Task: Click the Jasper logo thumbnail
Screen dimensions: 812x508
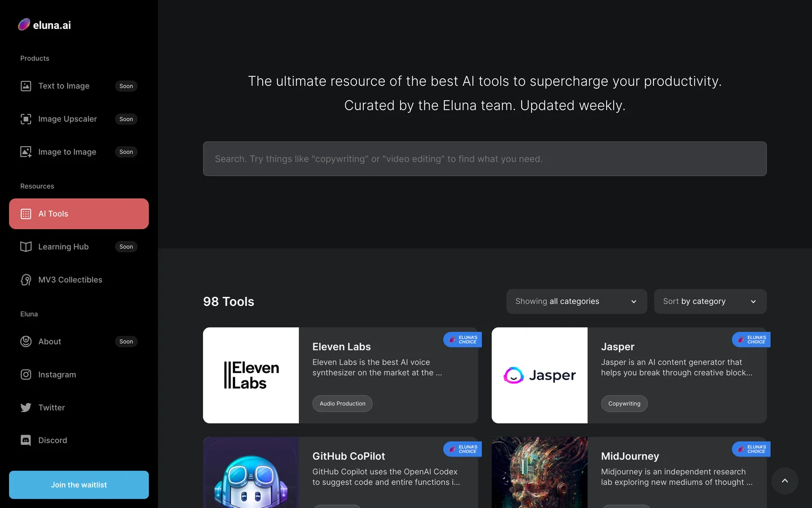Action: [x=540, y=375]
